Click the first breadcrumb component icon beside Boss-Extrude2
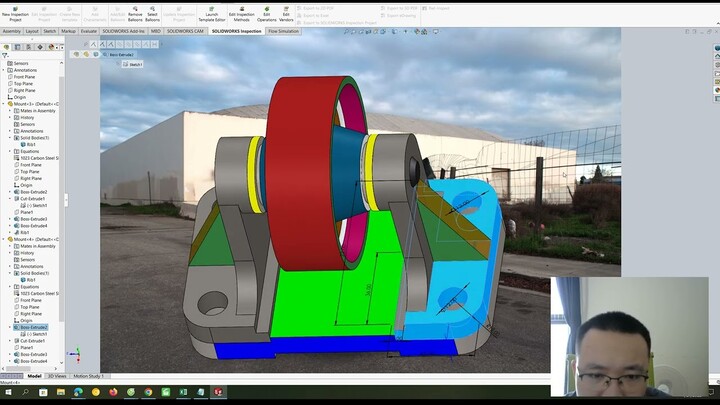Image resolution: width=720 pixels, height=405 pixels. tap(76, 54)
